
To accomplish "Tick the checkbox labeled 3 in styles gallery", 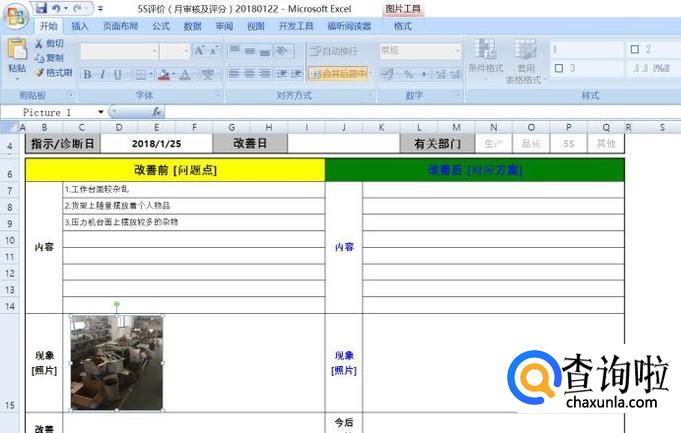I will 559,68.
